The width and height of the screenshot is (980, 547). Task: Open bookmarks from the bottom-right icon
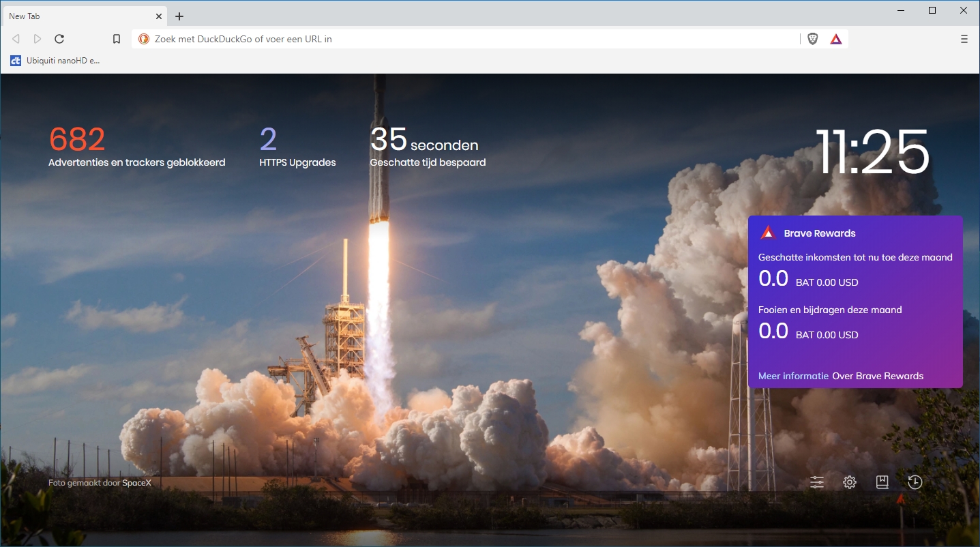[882, 482]
